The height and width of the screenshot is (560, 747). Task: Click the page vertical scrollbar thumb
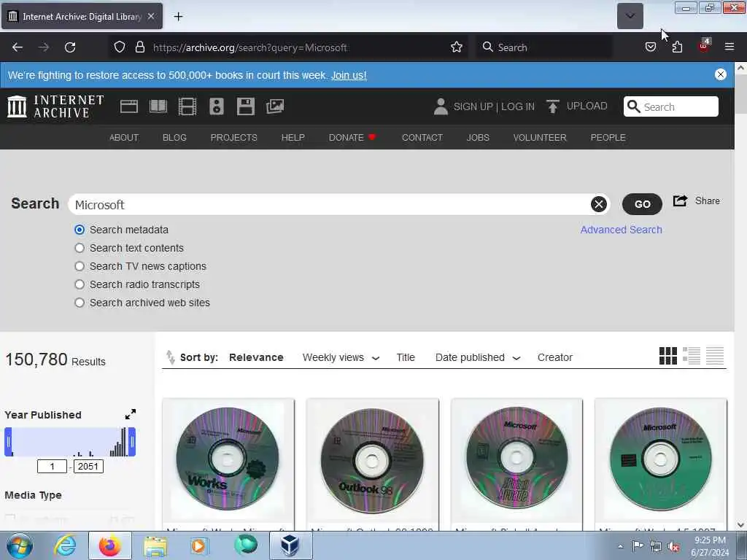[x=740, y=93]
